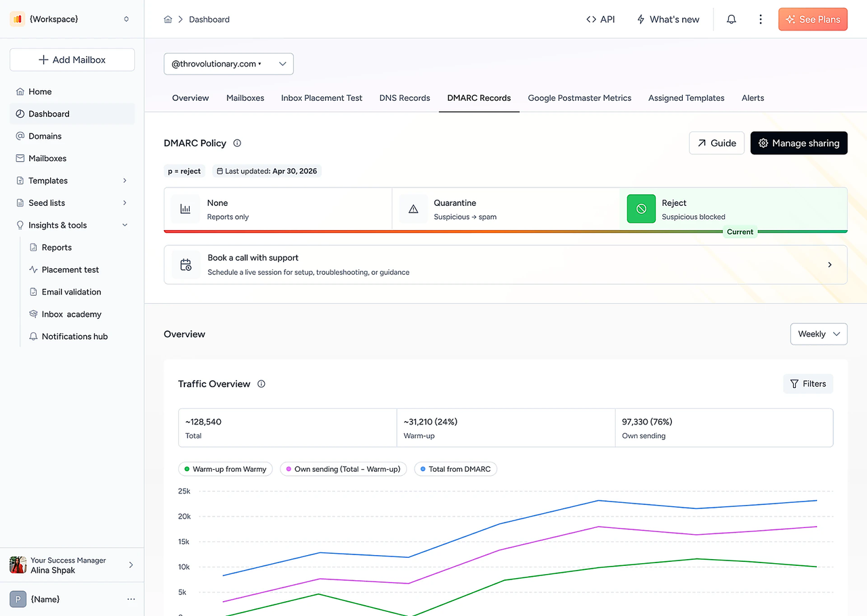The height and width of the screenshot is (616, 867).
Task: Select the Reject policy option
Action: coord(734,209)
